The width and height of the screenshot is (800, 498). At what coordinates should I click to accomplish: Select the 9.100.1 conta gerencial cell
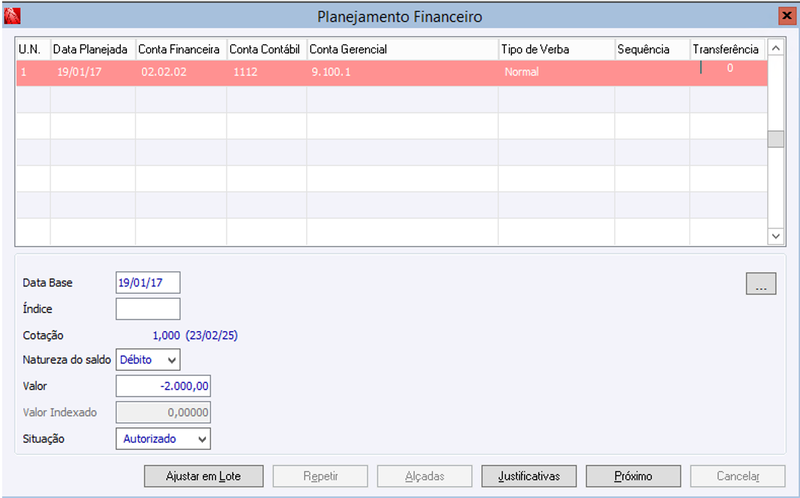pyautogui.click(x=402, y=72)
